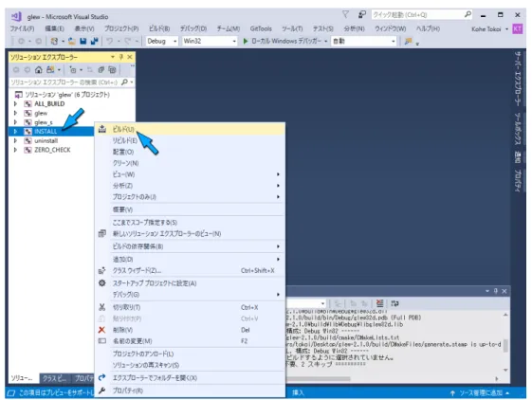Open dropdown arrow beside ローカル Windows デバッガー

pyautogui.click(x=325, y=41)
